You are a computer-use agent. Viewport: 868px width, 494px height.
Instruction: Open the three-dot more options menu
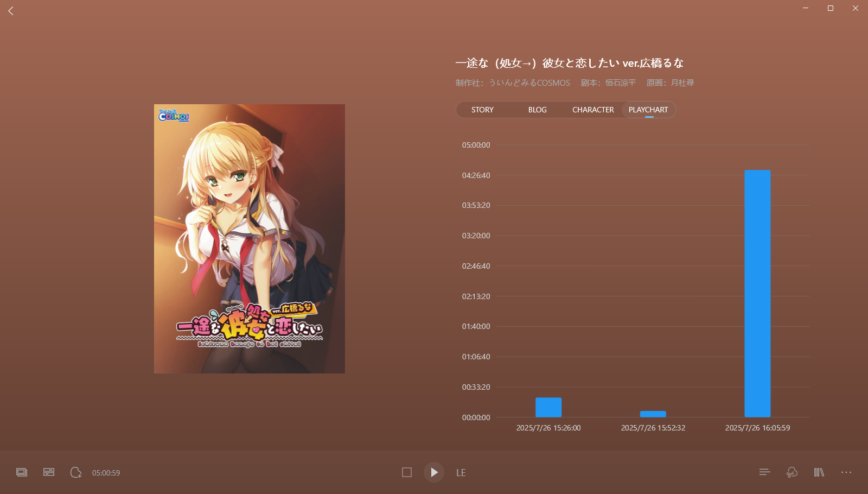pos(846,472)
